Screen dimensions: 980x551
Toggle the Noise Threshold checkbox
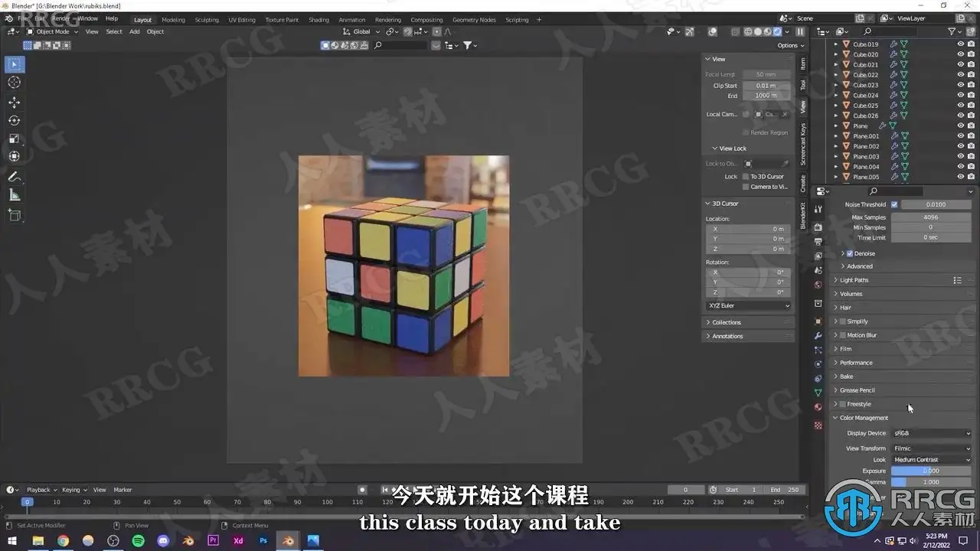point(894,204)
